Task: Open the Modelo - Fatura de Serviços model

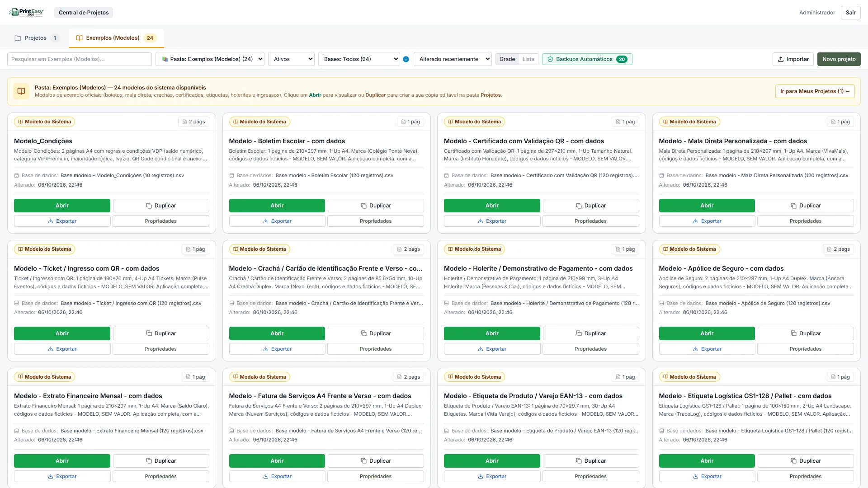Action: click(277, 461)
